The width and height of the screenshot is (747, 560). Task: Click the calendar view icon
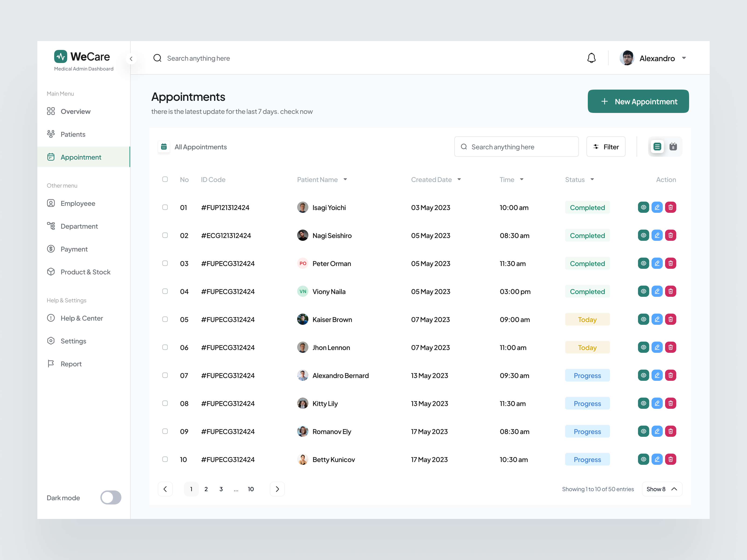pyautogui.click(x=673, y=147)
